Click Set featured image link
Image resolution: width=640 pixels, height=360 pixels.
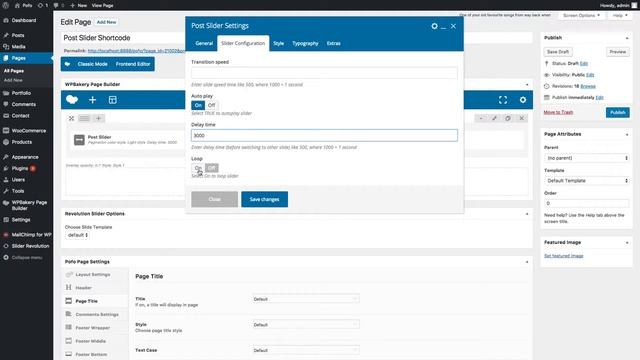pos(563,256)
